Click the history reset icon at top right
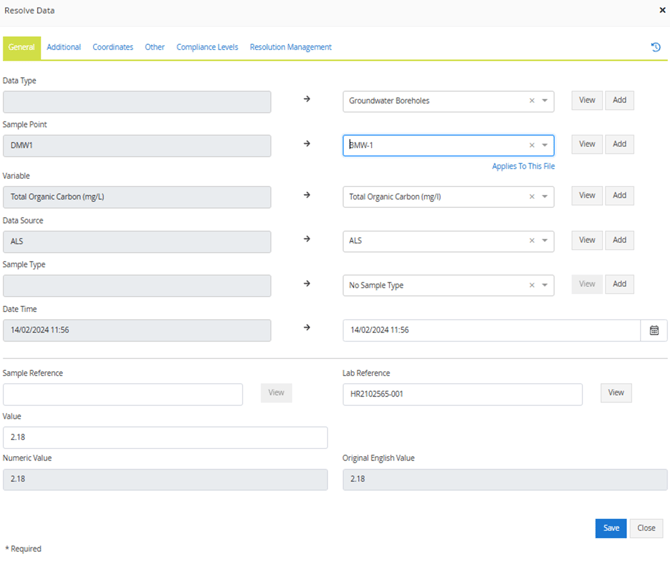 coord(655,47)
